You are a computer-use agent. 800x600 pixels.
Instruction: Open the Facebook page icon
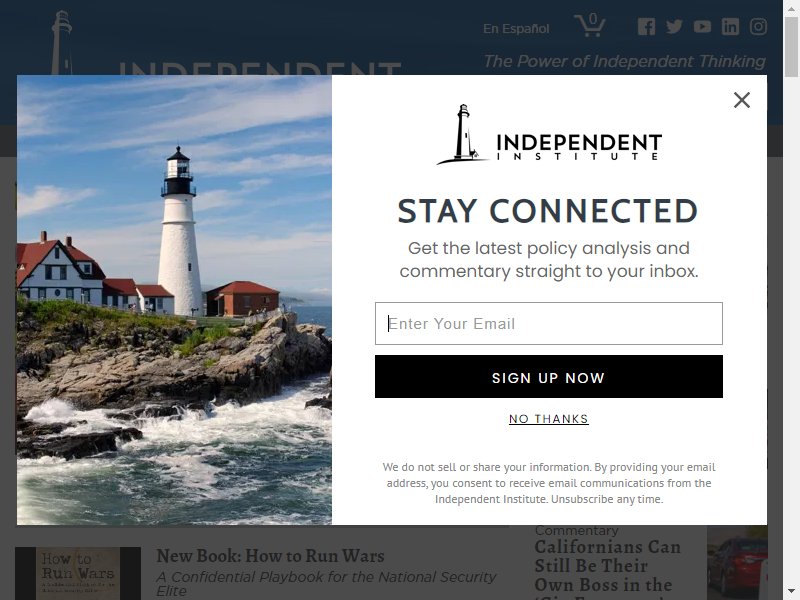point(646,27)
